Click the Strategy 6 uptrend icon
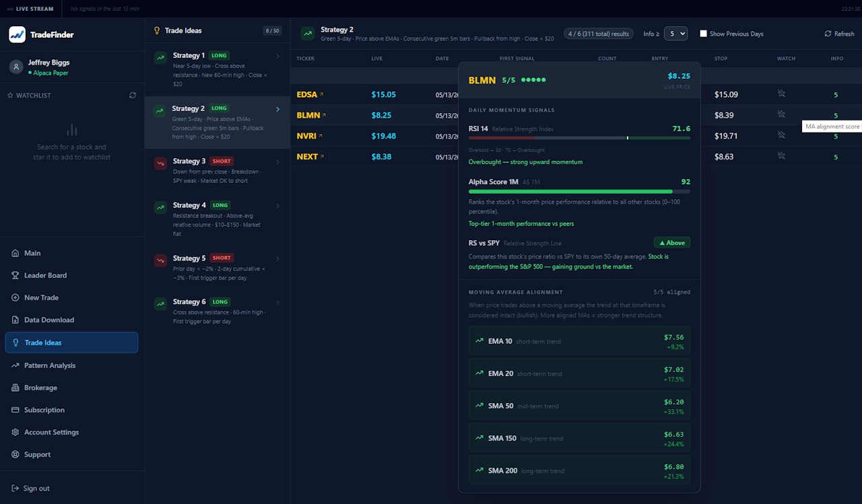 160,304
